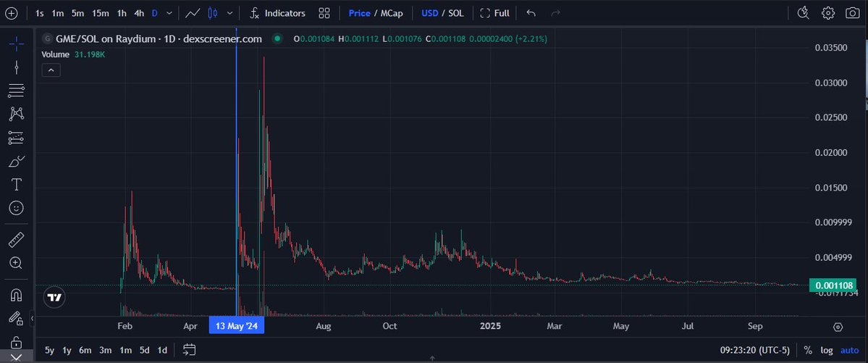
Task: Set 3m date range
Action: [105, 350]
